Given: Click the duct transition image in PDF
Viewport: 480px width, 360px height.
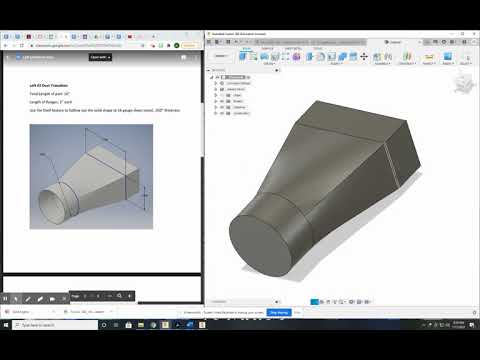Looking at the screenshot, I should tap(91, 177).
